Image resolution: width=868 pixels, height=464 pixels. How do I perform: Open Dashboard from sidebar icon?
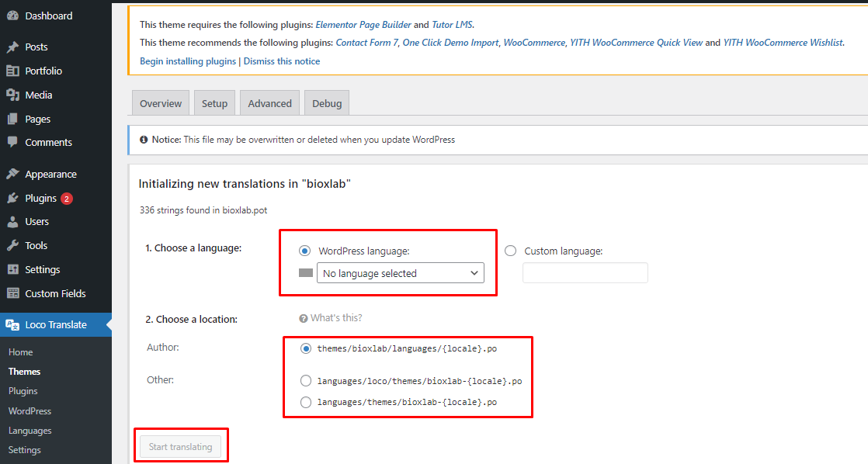(x=12, y=16)
